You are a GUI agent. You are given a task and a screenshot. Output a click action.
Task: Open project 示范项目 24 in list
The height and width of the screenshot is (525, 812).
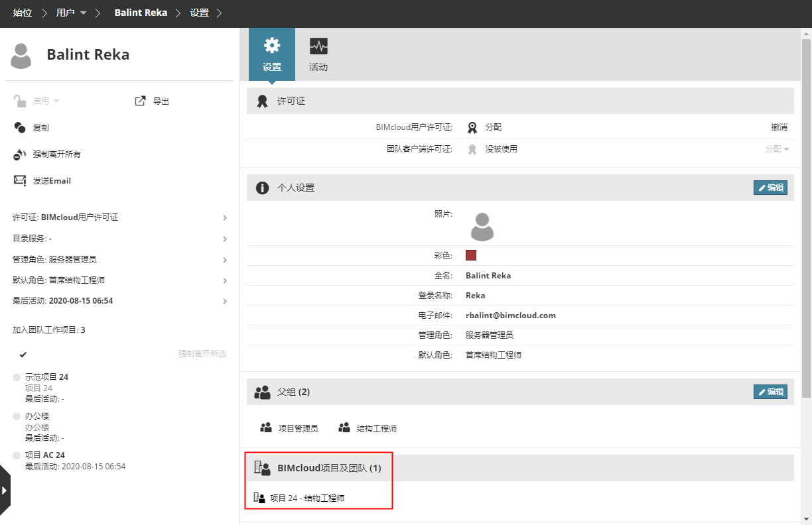pos(46,377)
